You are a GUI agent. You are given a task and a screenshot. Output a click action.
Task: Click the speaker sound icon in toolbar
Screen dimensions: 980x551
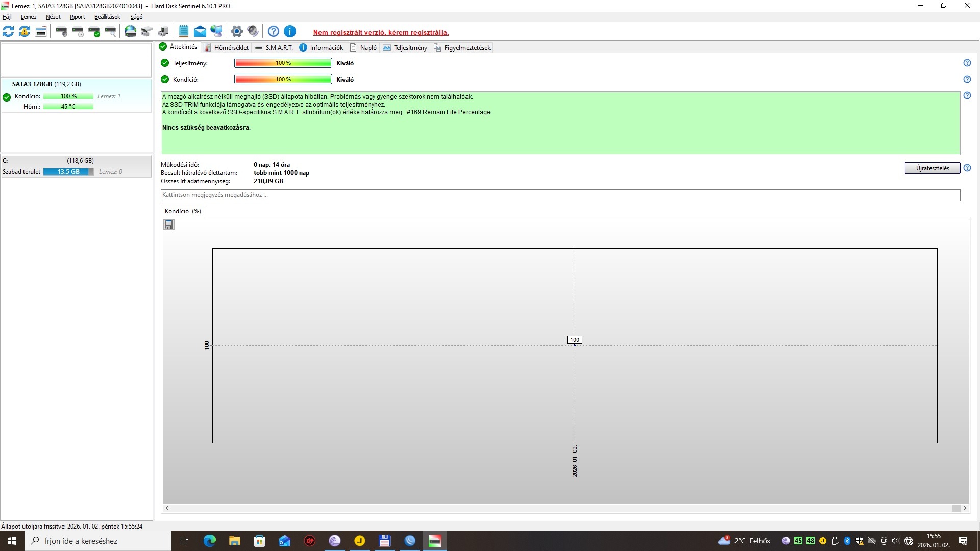(253, 32)
